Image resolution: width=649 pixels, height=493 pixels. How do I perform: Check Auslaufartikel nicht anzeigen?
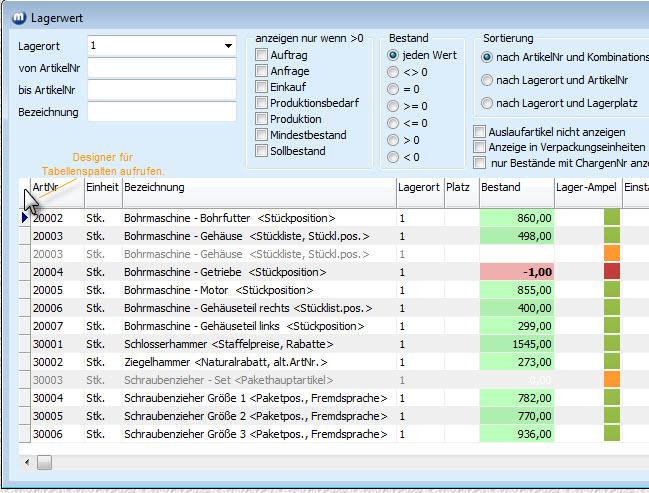(481, 131)
